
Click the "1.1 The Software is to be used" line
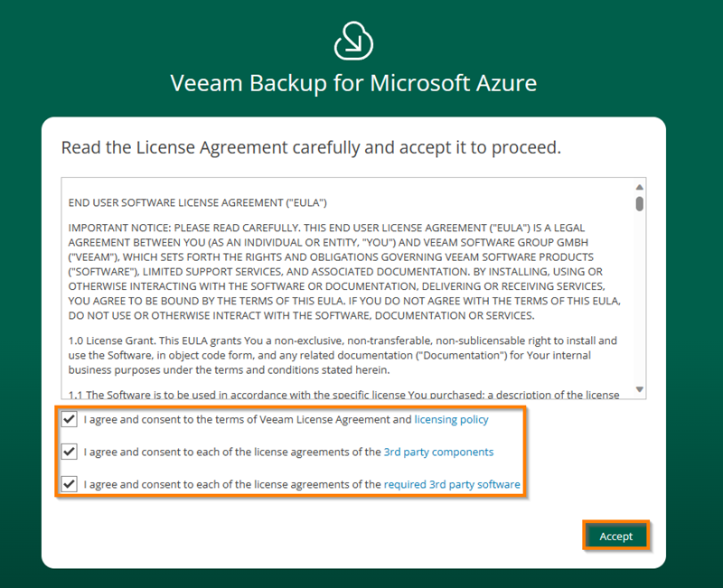343,395
